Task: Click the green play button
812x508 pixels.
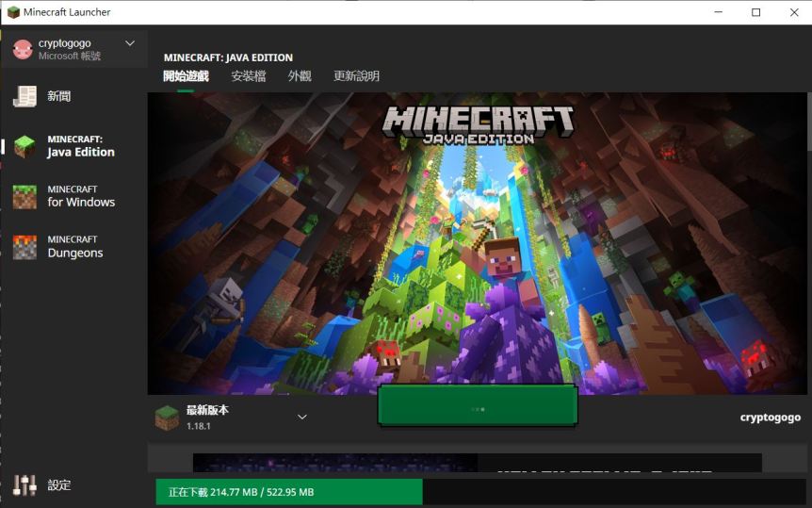Action: [x=478, y=406]
